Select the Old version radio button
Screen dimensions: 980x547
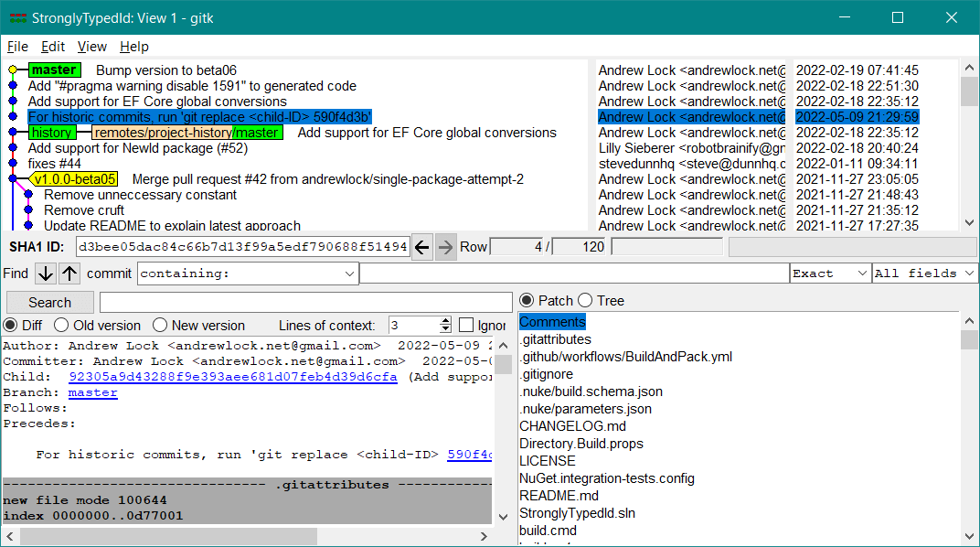pyautogui.click(x=61, y=325)
